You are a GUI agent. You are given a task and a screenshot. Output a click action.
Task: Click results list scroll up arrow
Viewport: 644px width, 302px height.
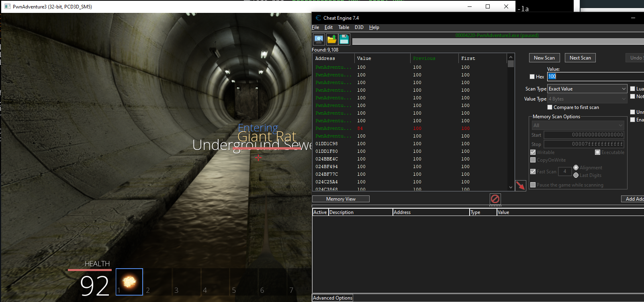tap(511, 57)
